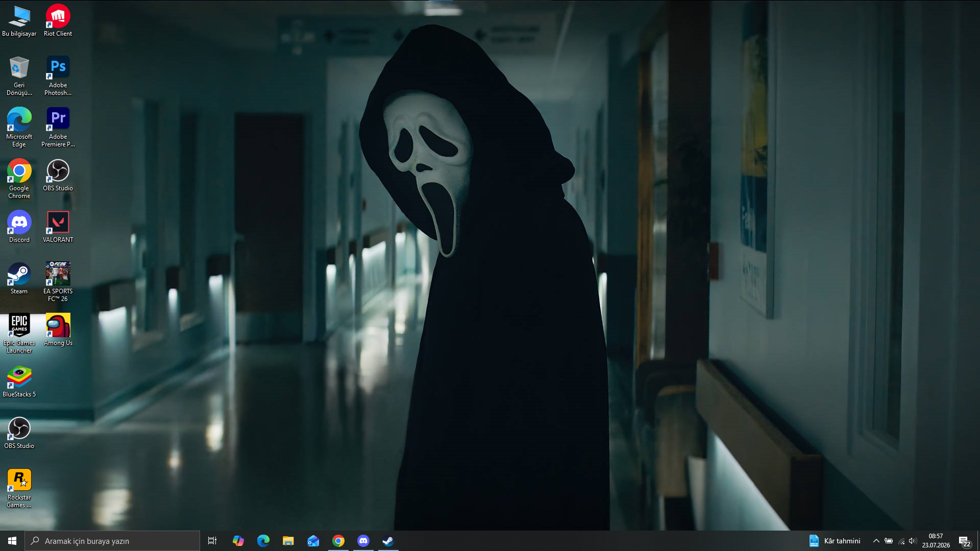Select the Geri Dönüşüm recycle bin icon
Screen dimensions: 980x551
[19, 76]
